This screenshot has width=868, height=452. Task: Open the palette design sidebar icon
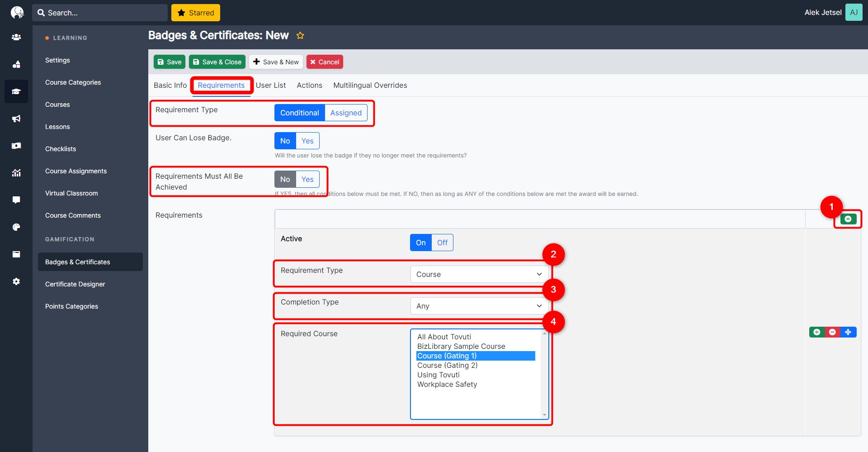pos(16,227)
